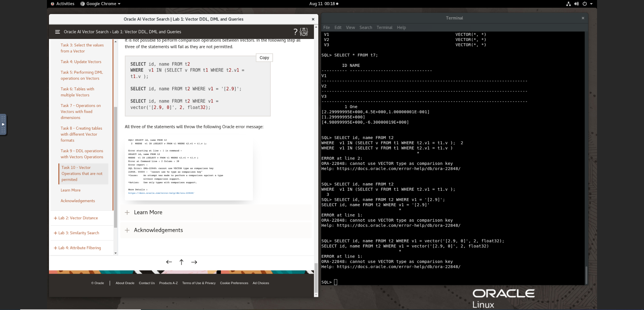This screenshot has height=310, width=644.
Task: Copy the SQL code block
Action: (x=264, y=58)
